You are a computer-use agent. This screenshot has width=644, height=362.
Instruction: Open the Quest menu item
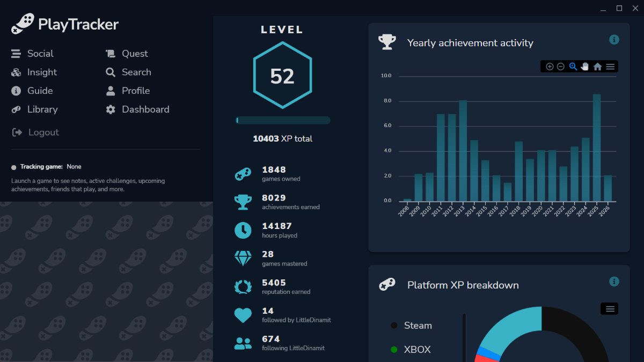(x=135, y=54)
